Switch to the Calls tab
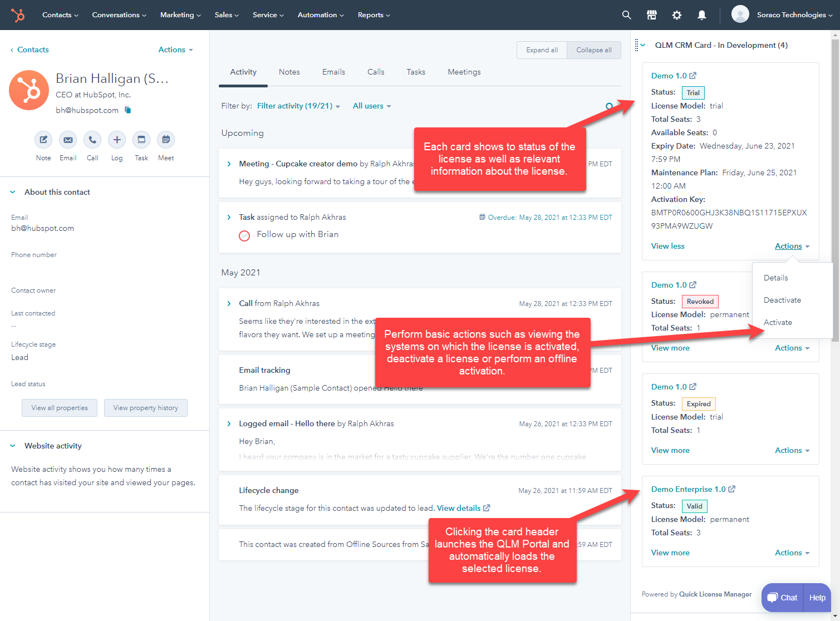This screenshot has width=840, height=621. (x=376, y=72)
